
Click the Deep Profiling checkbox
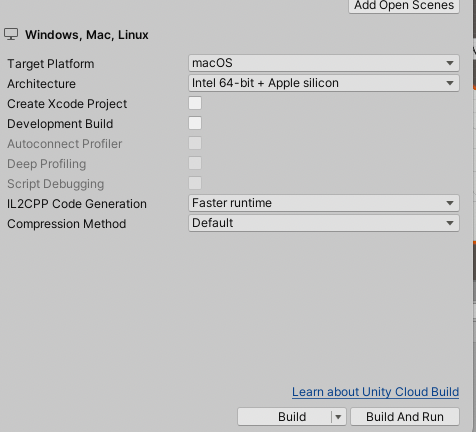coord(195,163)
